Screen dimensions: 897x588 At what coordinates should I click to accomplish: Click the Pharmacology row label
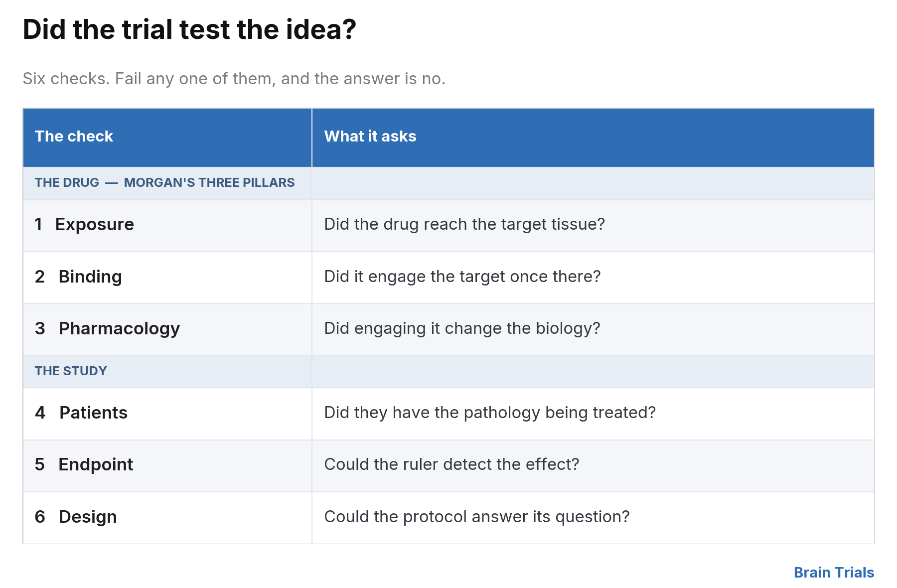(x=119, y=329)
